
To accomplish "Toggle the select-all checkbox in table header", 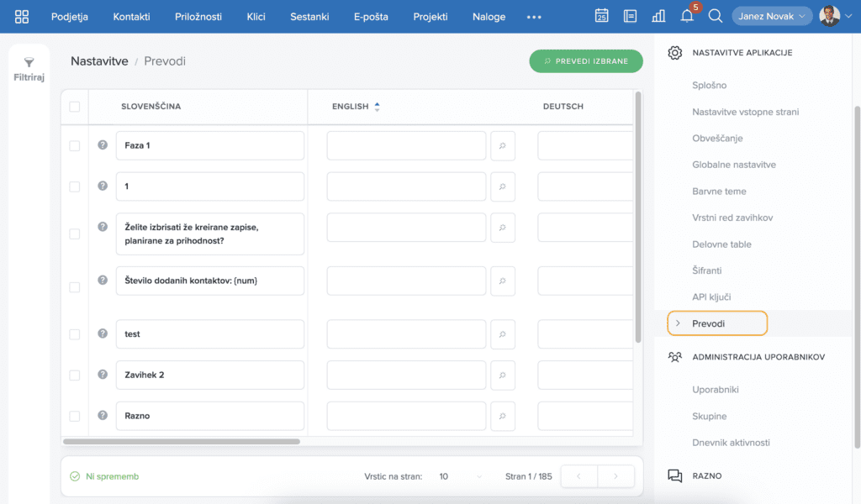I will point(75,107).
